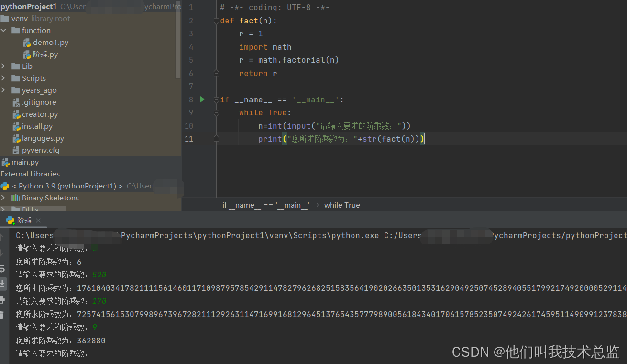Collapse the while True block fold marker
The width and height of the screenshot is (627, 364).
click(x=216, y=112)
